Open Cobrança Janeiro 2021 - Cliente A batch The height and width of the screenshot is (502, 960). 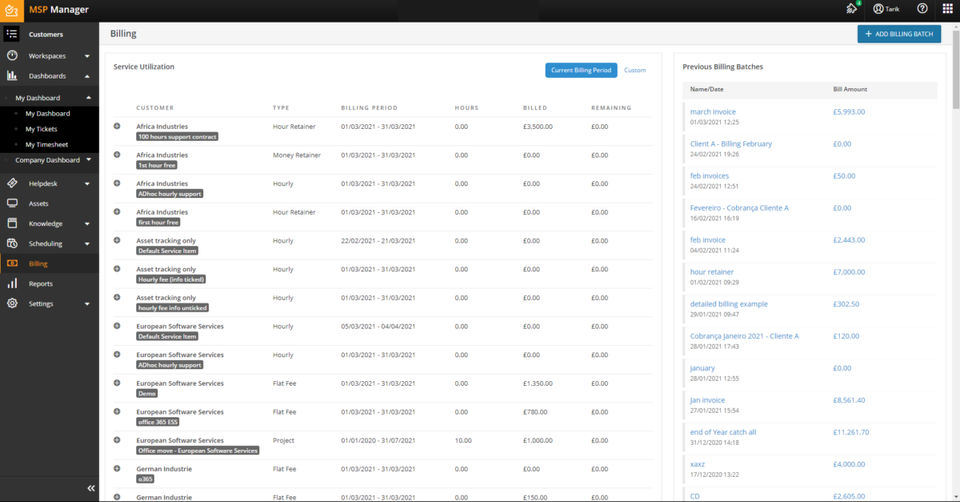(x=744, y=335)
